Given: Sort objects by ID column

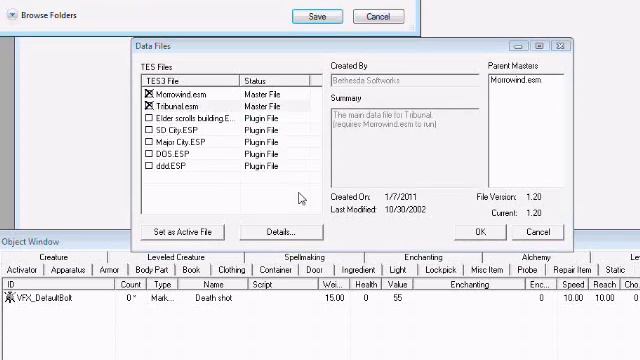Looking at the screenshot, I should [58, 284].
